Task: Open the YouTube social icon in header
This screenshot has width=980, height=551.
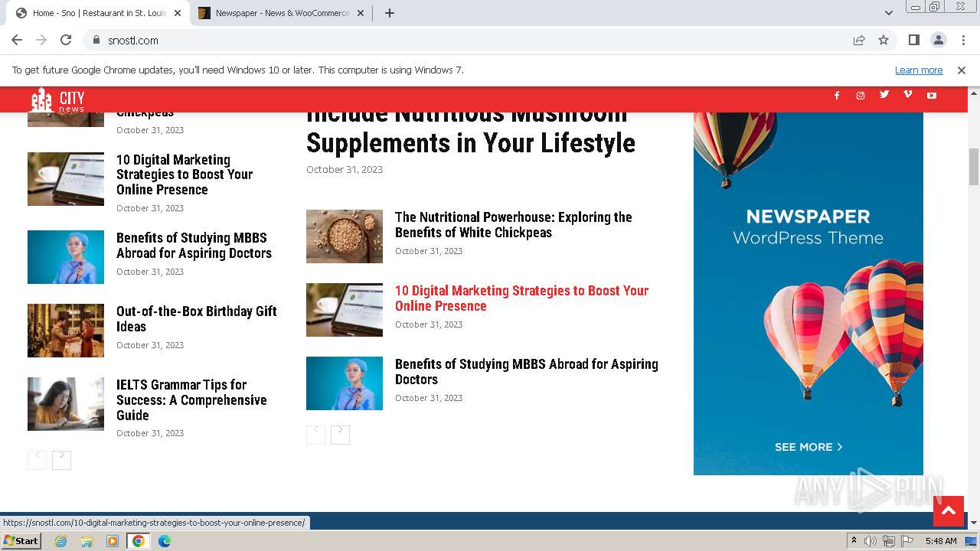Action: (932, 96)
